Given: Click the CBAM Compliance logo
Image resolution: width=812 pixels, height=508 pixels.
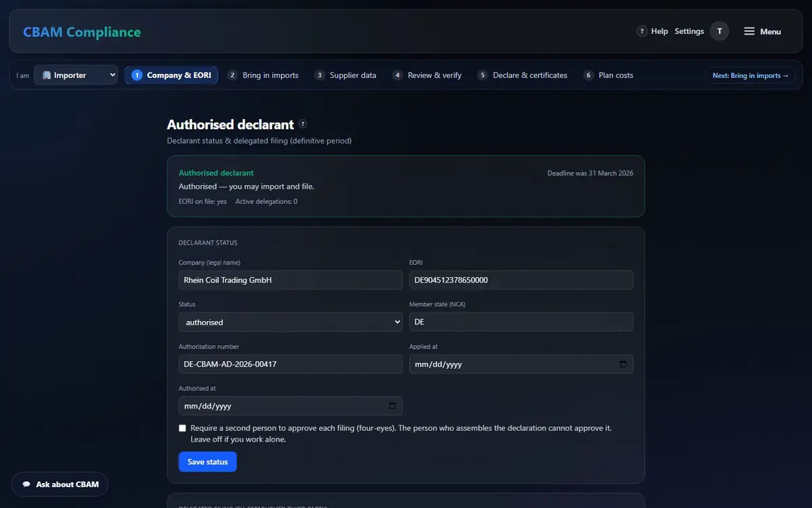Looking at the screenshot, I should 82,32.
